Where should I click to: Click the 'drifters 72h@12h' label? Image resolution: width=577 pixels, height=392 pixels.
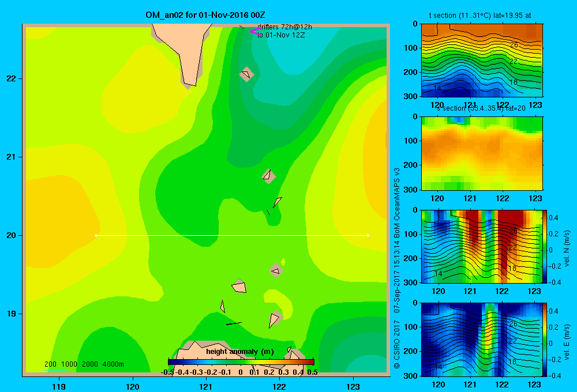(x=284, y=27)
